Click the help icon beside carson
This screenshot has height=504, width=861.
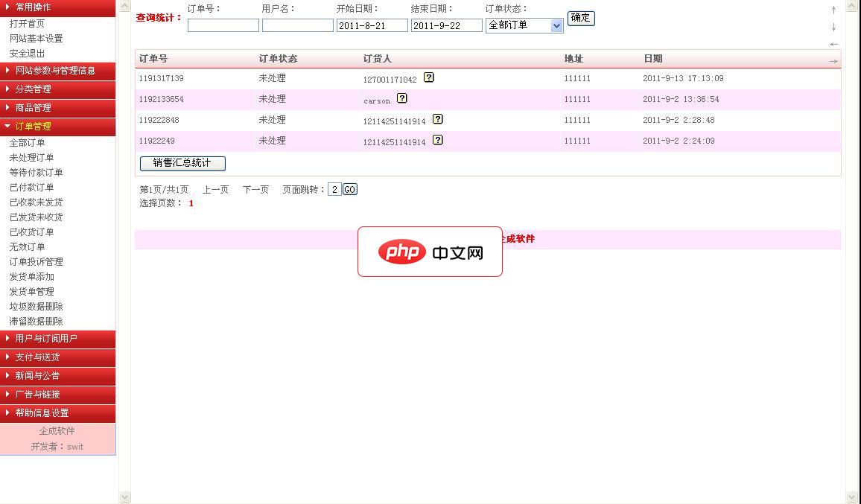point(402,98)
